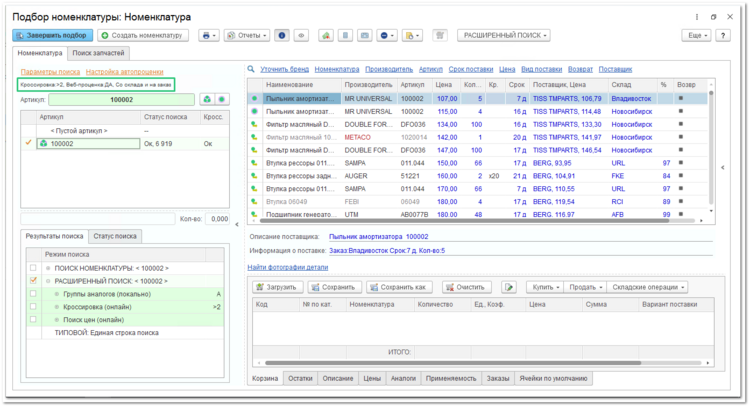Click the magnifier icon before Уточнить бренд
Image resolution: width=750 pixels, height=407 pixels.
pos(251,69)
